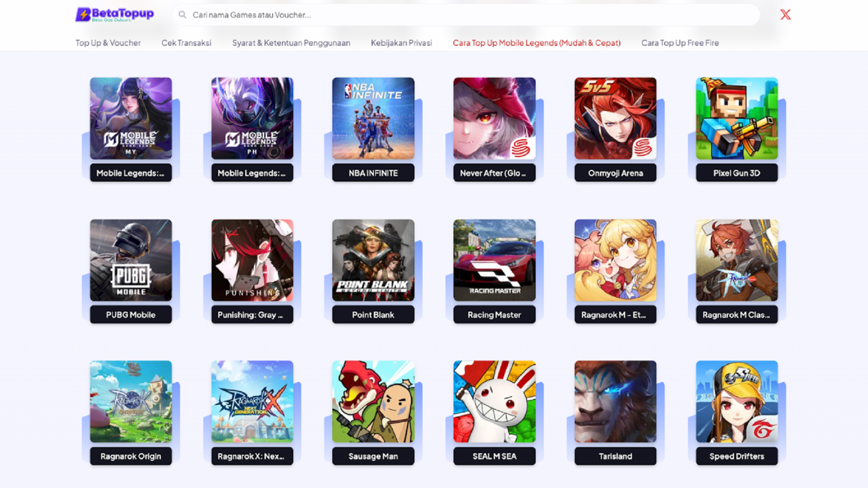
Task: Open Cara Top Up Free Fire link
Action: click(680, 43)
